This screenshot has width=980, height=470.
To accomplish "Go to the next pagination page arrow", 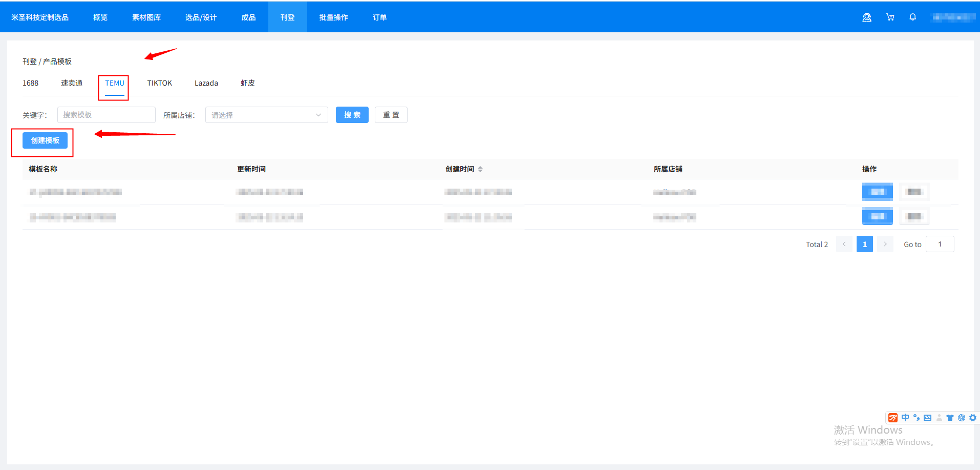I will pyautogui.click(x=885, y=244).
